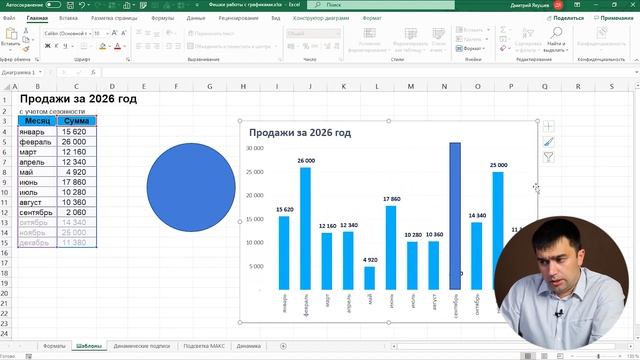
Task: Switch to the Вид ribbon tab
Action: click(276, 18)
